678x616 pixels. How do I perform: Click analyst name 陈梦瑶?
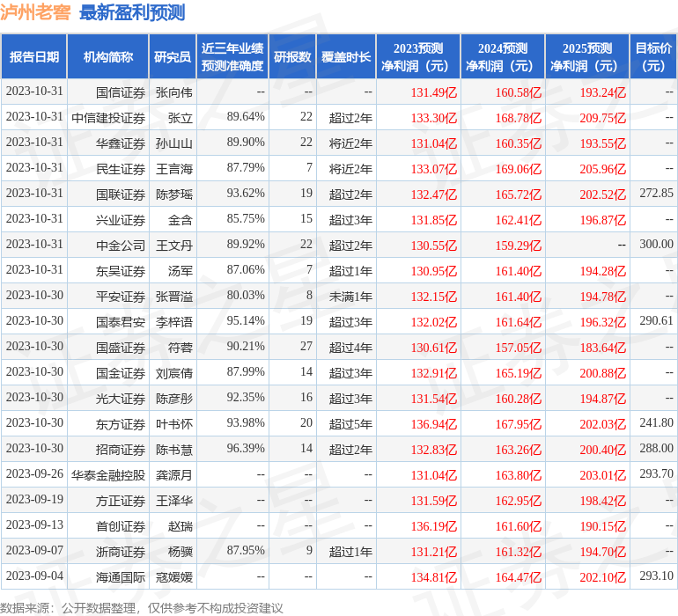[173, 194]
